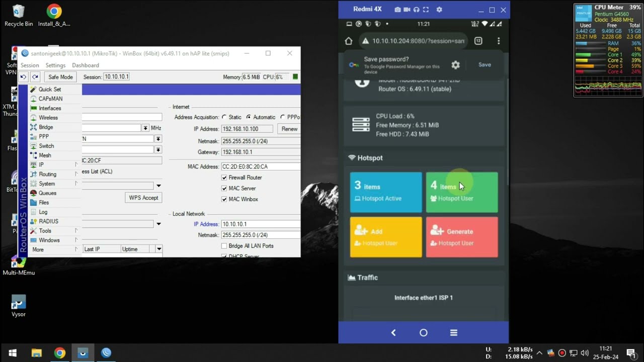The height and width of the screenshot is (362, 644).
Task: Open Log in WinBox sidebar
Action: pyautogui.click(x=43, y=212)
